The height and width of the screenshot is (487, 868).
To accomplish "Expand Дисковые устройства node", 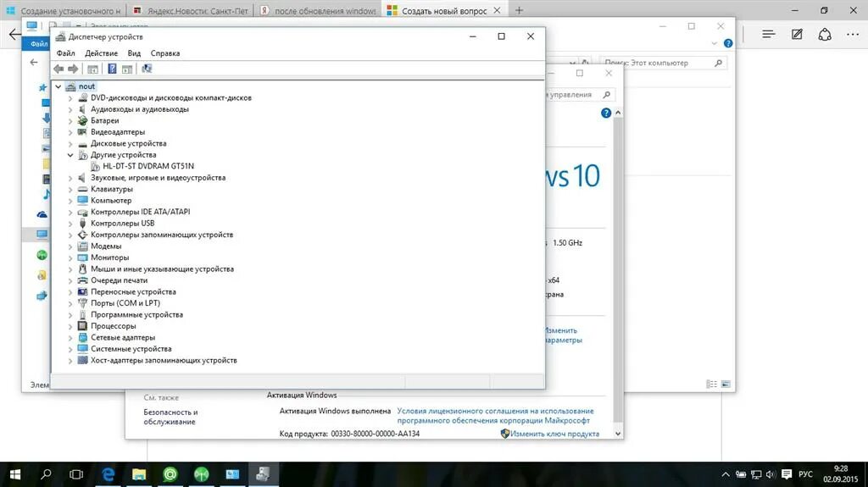I will (x=70, y=143).
